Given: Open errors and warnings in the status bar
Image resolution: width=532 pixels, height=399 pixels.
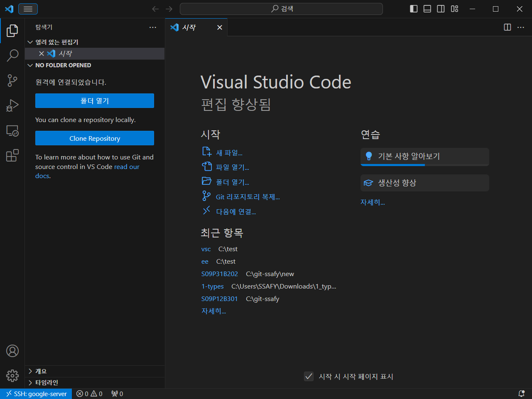Looking at the screenshot, I should tap(89, 394).
